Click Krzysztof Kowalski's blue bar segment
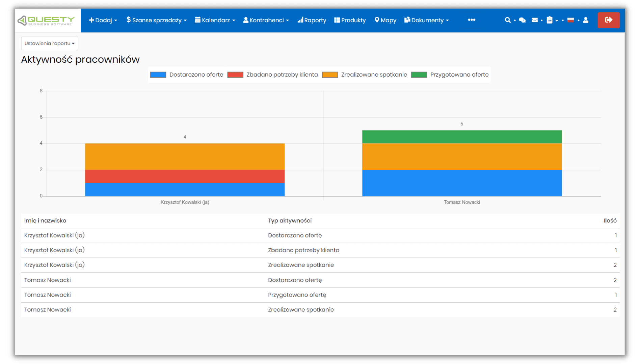 tap(185, 189)
